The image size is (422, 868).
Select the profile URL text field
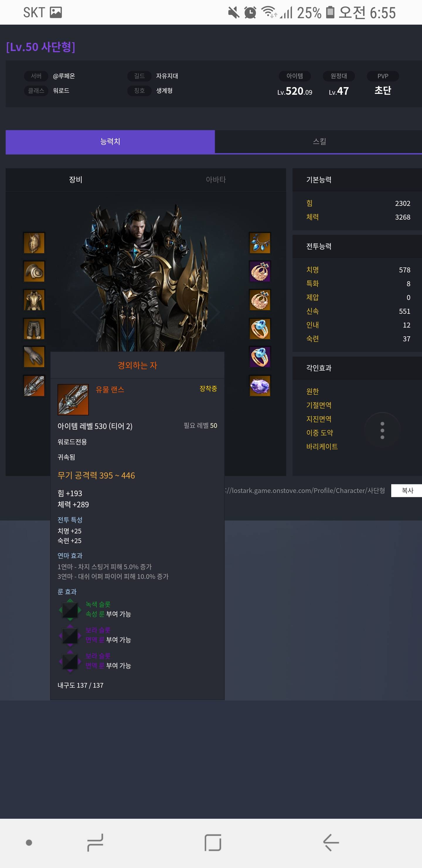click(x=305, y=490)
